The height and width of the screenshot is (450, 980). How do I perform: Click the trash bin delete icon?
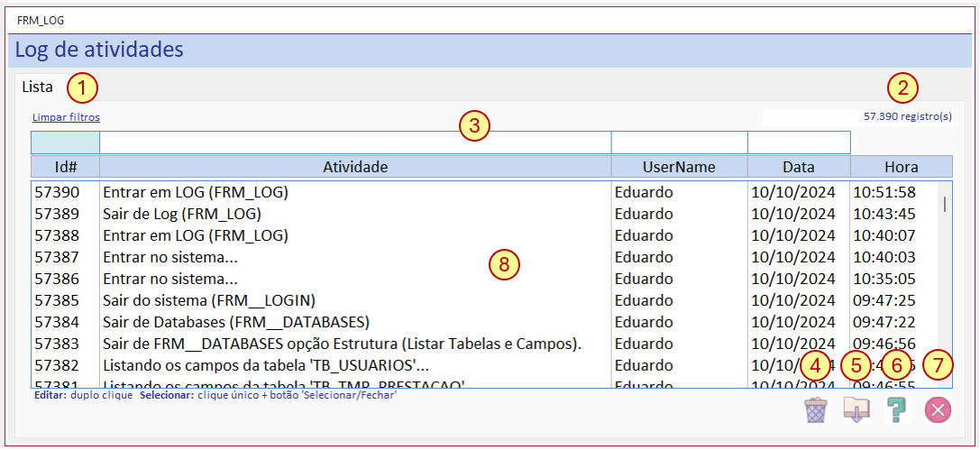pyautogui.click(x=817, y=410)
